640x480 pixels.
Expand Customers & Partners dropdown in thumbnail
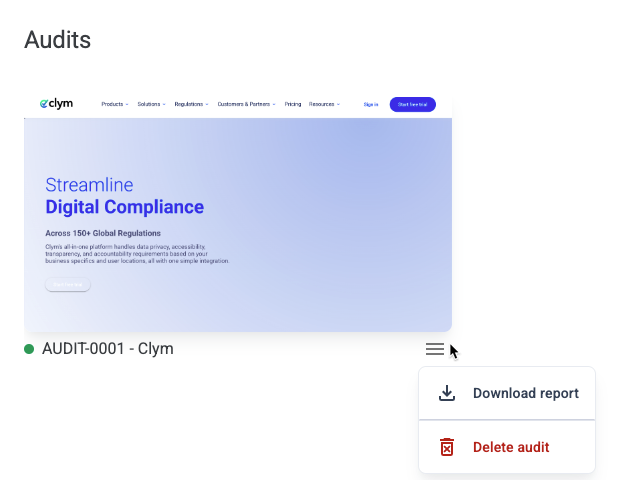(x=247, y=104)
